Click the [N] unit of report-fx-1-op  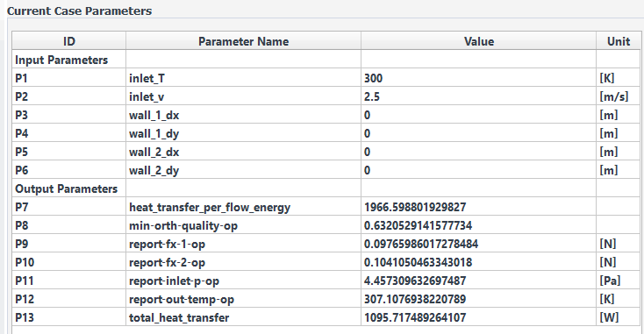click(x=619, y=244)
